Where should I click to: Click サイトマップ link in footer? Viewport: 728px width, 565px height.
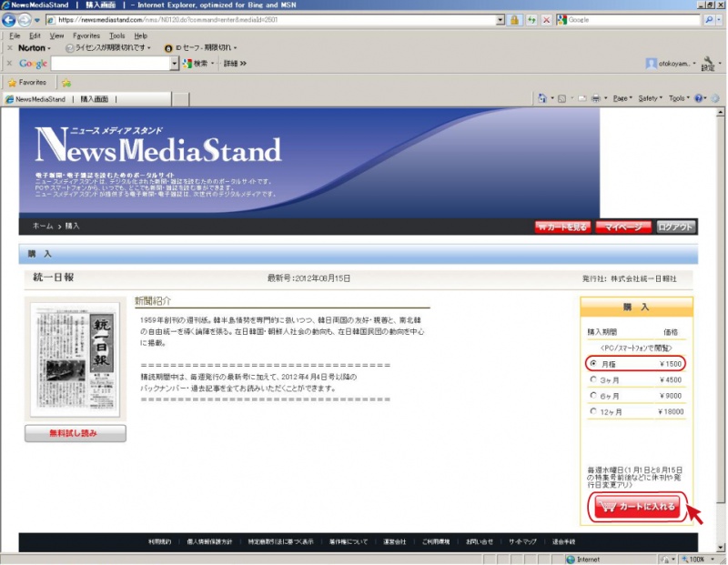(x=522, y=541)
